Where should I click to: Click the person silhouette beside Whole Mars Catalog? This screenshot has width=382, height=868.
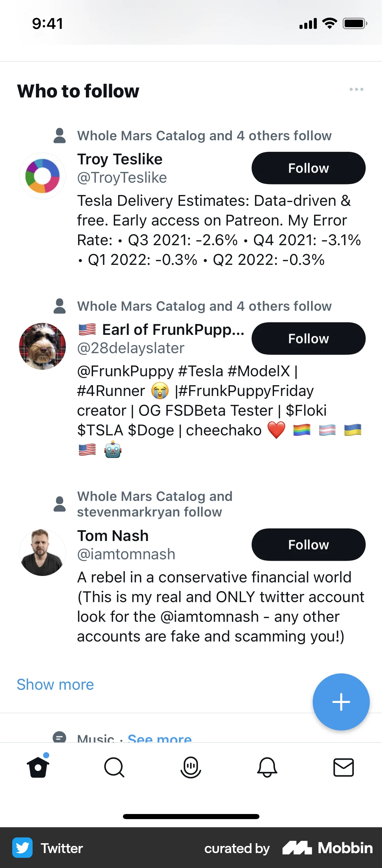point(59,135)
